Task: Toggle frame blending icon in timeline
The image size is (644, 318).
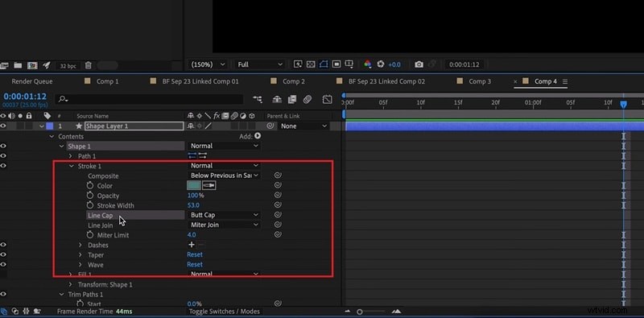Action: click(x=292, y=99)
